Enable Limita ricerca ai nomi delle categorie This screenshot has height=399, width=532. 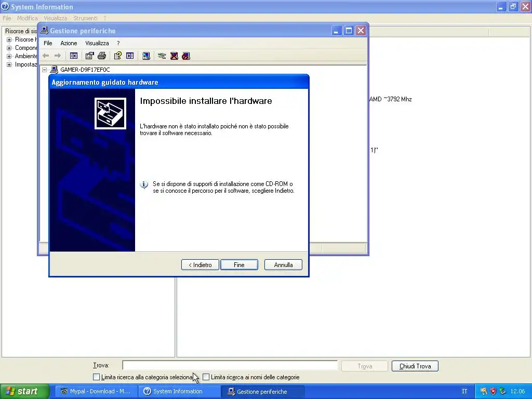tap(206, 377)
